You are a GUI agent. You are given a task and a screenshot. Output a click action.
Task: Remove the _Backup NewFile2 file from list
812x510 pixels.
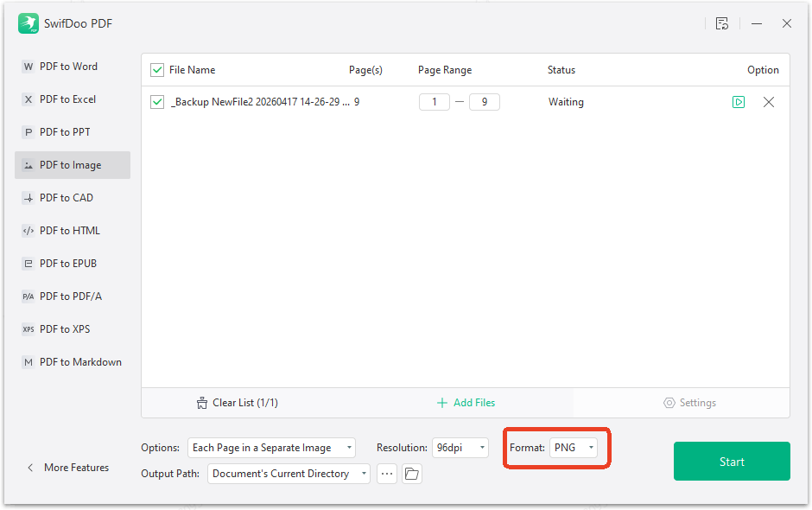coord(769,102)
